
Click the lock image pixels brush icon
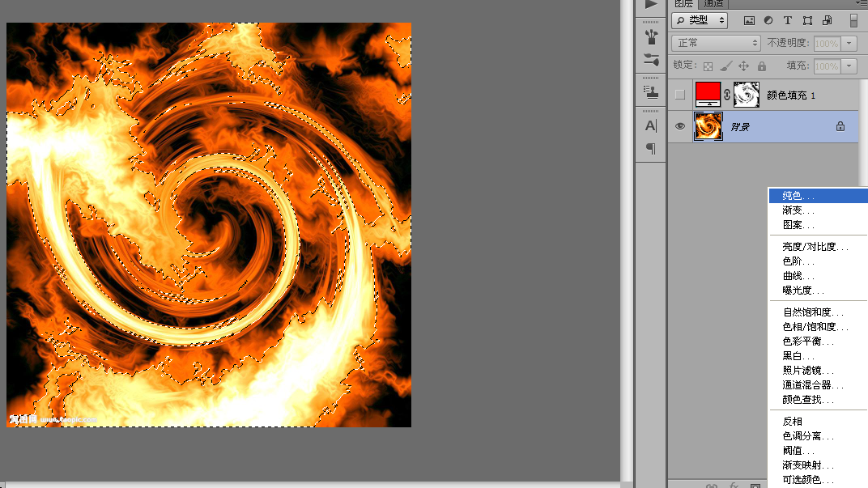(x=725, y=66)
